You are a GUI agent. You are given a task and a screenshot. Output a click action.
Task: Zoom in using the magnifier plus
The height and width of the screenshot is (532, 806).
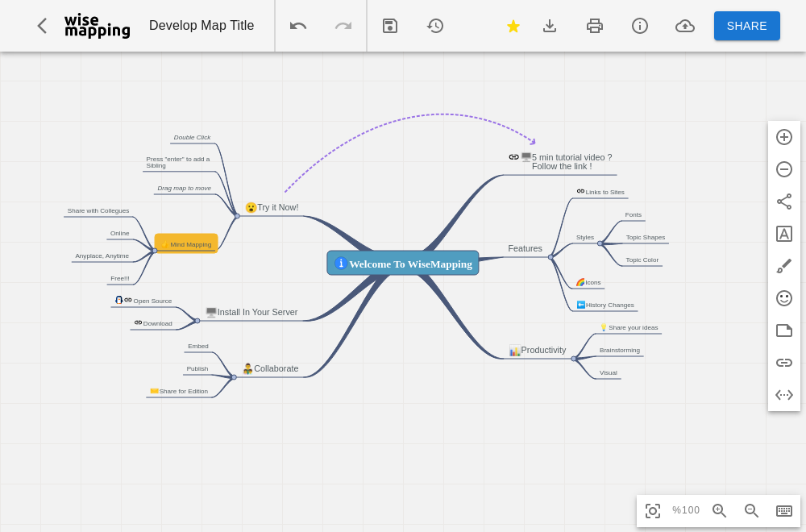pyautogui.click(x=719, y=510)
